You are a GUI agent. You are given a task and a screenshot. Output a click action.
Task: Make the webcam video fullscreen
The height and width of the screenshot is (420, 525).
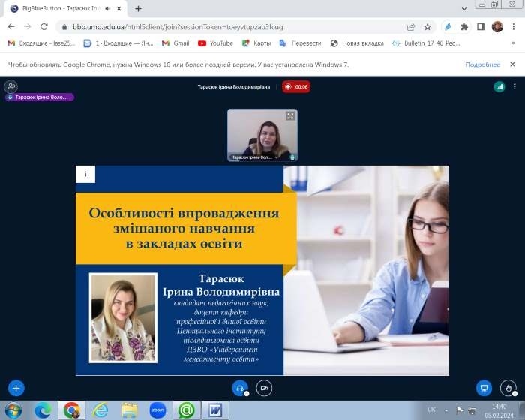[290, 116]
